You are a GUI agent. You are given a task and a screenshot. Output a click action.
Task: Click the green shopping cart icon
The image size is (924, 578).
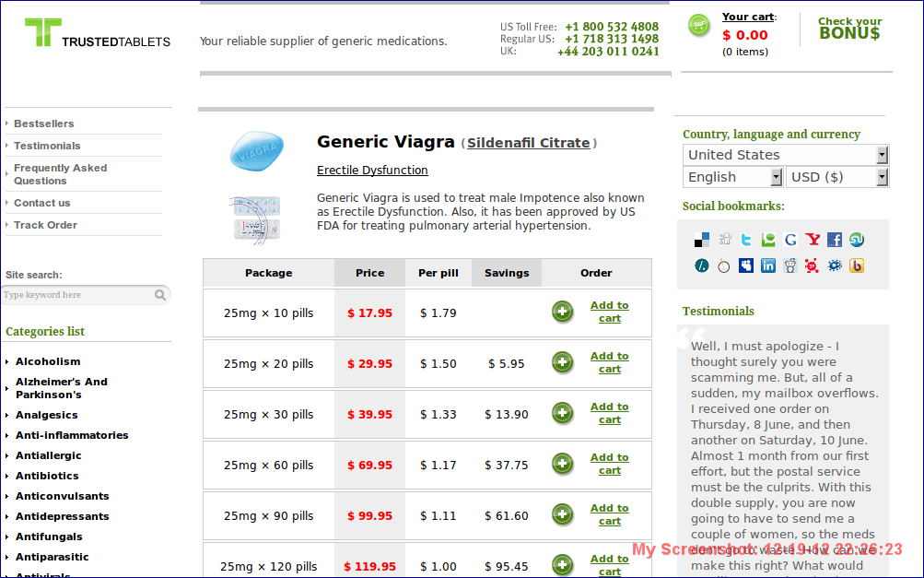(699, 26)
